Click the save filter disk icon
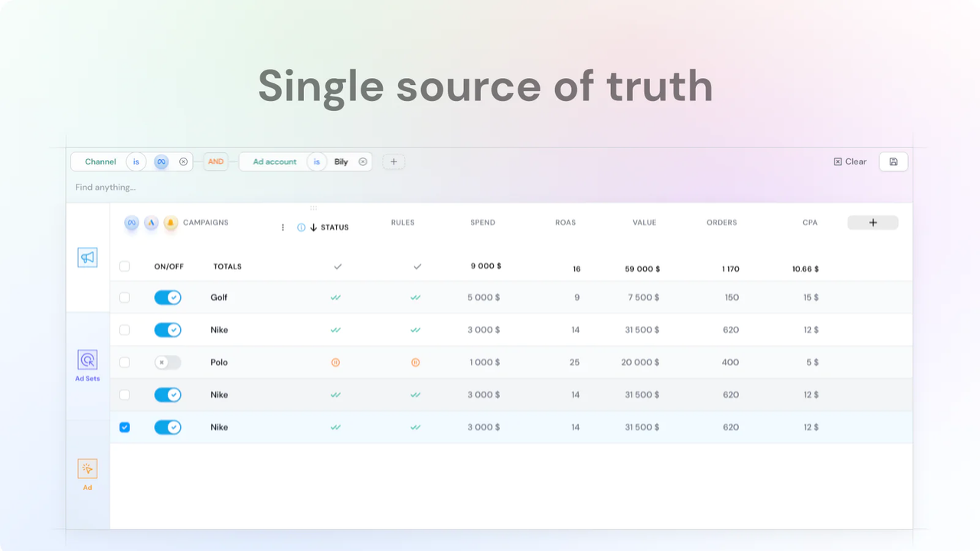Viewport: 980px width, 551px height. point(893,161)
